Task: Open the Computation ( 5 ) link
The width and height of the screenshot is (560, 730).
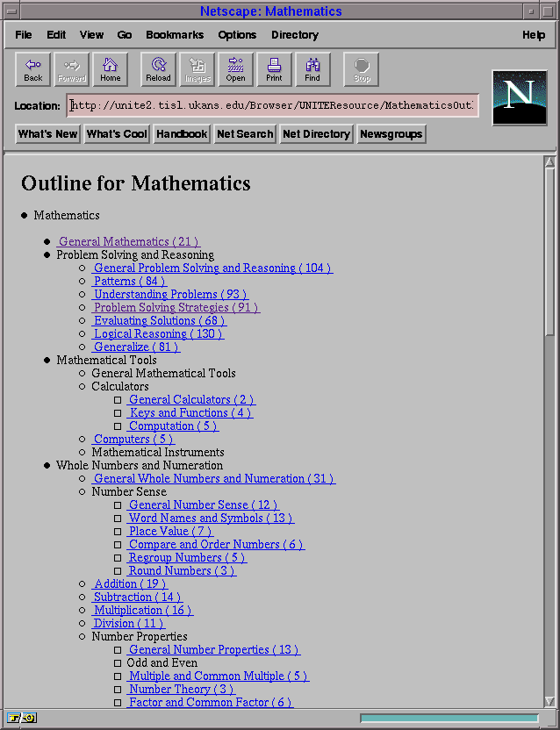Action: 173,426
